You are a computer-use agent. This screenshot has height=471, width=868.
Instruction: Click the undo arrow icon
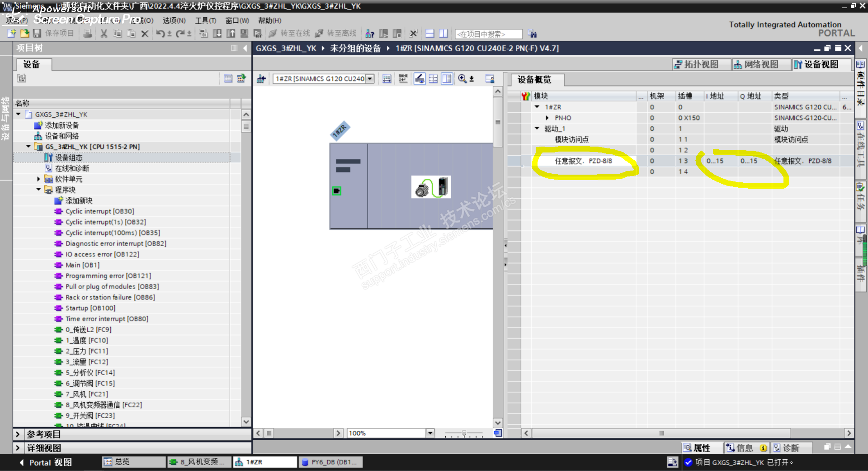[160, 33]
